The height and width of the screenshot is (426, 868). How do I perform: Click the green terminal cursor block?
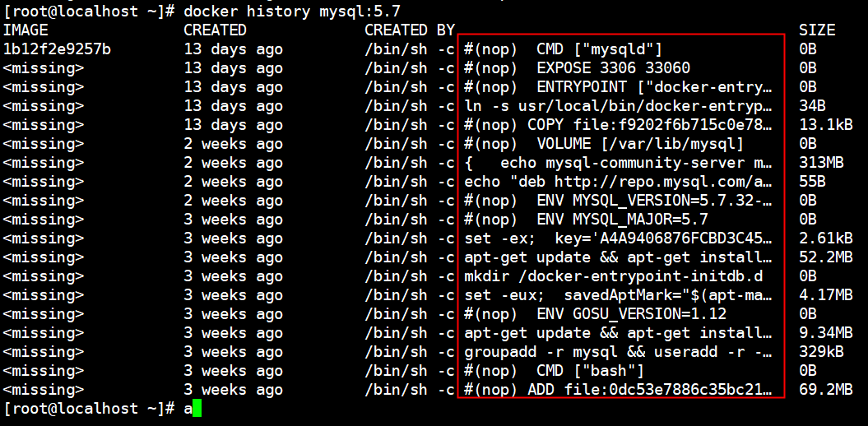point(197,408)
